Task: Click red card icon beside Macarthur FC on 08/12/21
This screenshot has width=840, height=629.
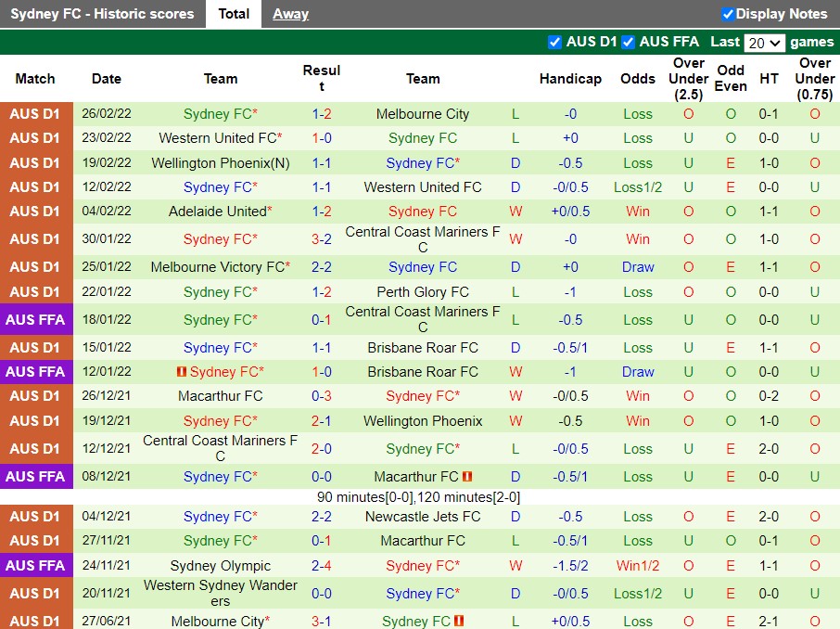Action: pos(467,476)
